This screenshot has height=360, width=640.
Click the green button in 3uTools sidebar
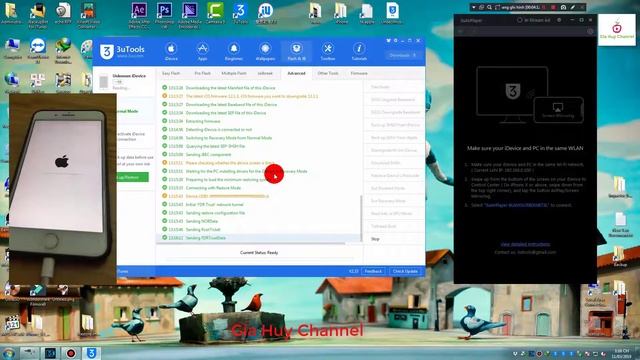tap(133, 177)
